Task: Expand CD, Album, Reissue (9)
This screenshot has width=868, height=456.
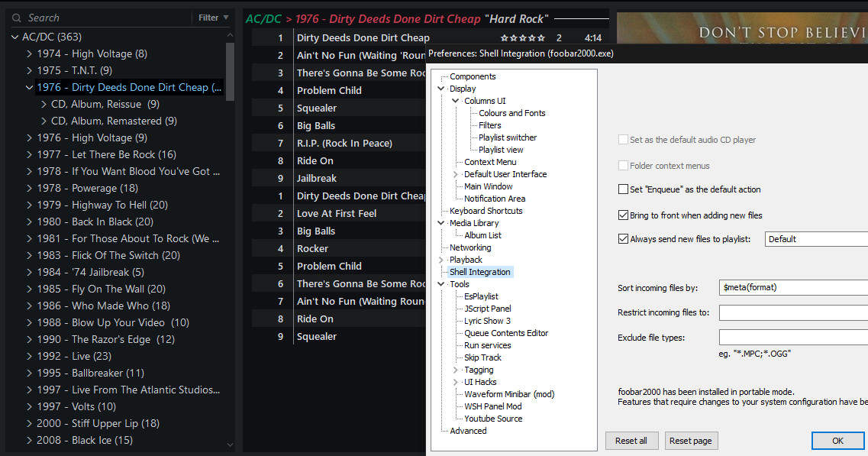Action: (x=44, y=104)
